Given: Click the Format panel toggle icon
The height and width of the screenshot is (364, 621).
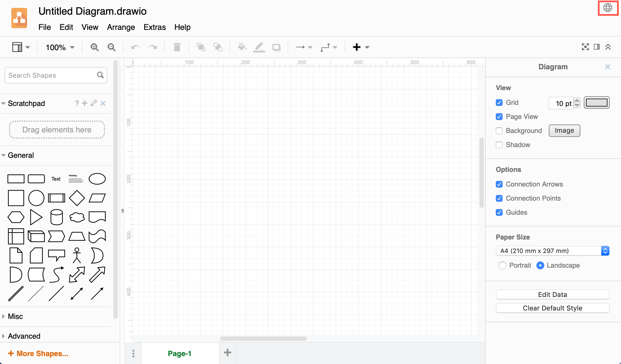Looking at the screenshot, I should coord(597,47).
